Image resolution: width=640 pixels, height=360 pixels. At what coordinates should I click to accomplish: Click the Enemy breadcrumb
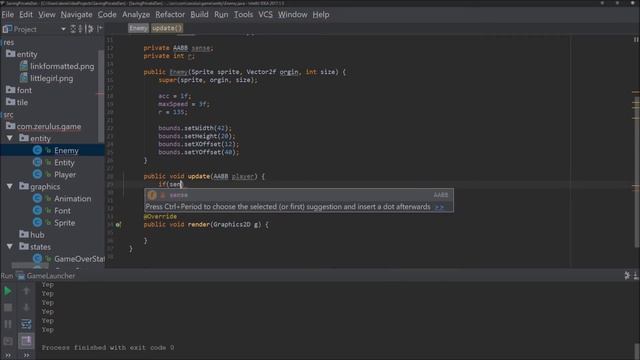point(138,28)
